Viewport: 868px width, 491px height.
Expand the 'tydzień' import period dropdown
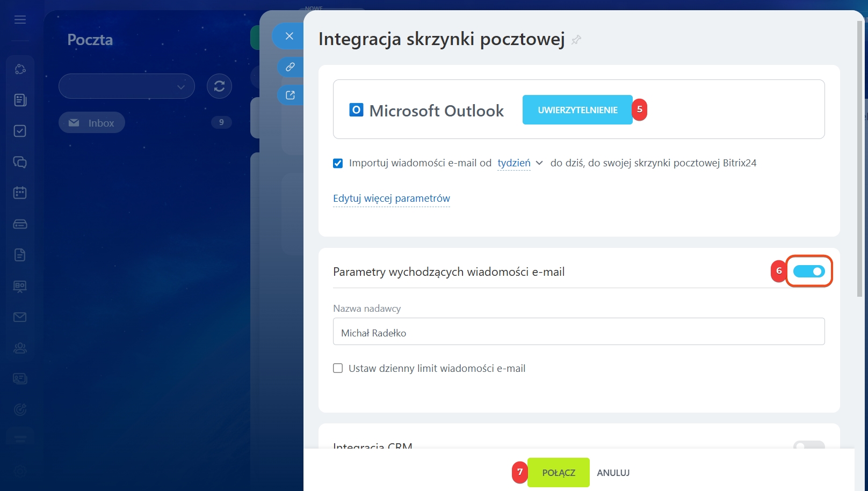[519, 163]
